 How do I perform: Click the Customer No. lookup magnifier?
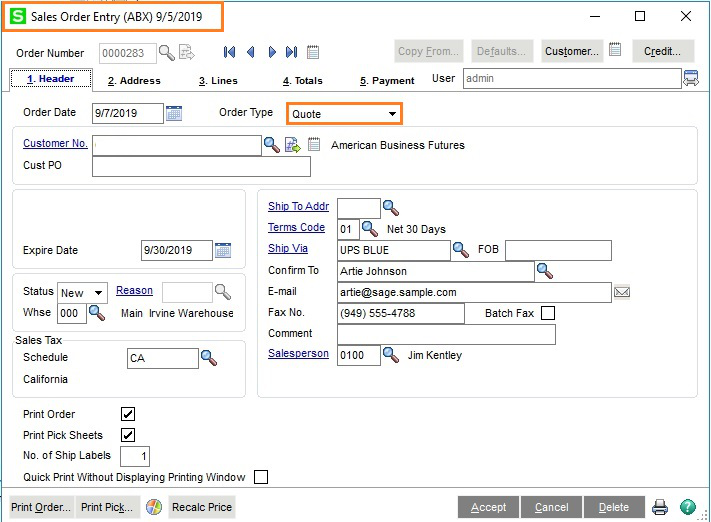(x=272, y=145)
